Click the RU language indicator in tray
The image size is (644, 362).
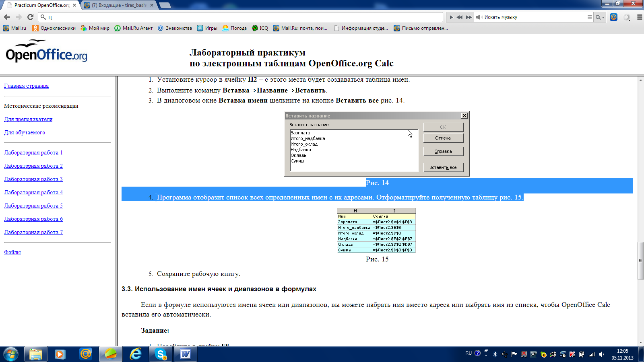(469, 353)
